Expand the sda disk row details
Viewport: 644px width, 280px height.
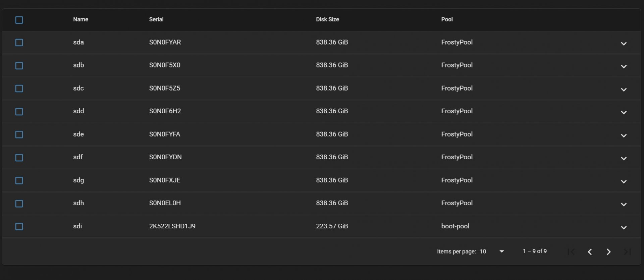coord(624,43)
